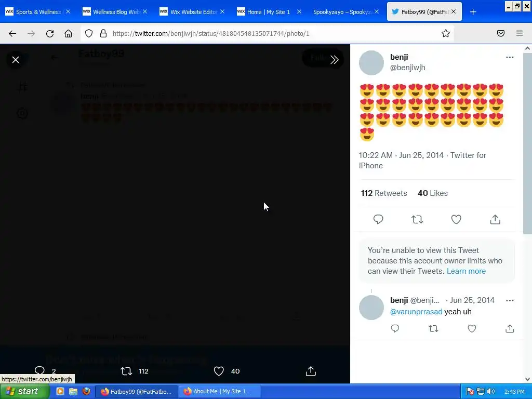Click the Jun 25, 2014 date on the reply
Screen dimensions: 532x399
[472, 300]
